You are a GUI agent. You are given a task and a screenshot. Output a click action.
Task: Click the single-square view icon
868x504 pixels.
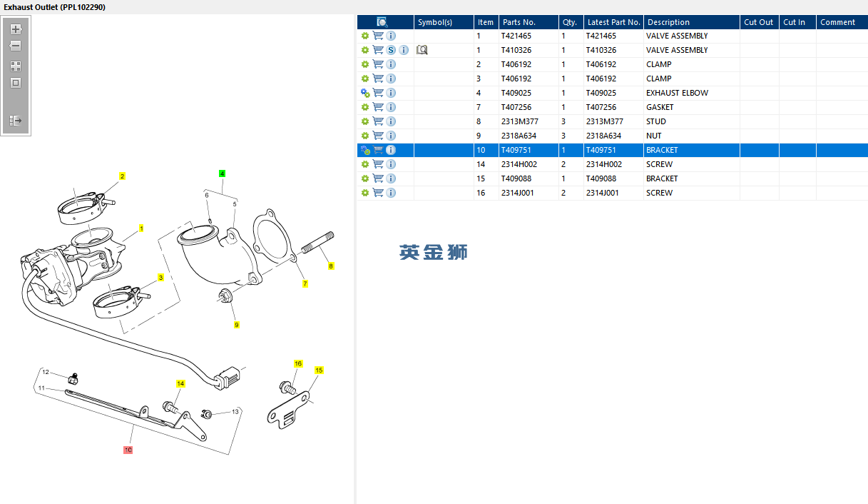pos(16,83)
